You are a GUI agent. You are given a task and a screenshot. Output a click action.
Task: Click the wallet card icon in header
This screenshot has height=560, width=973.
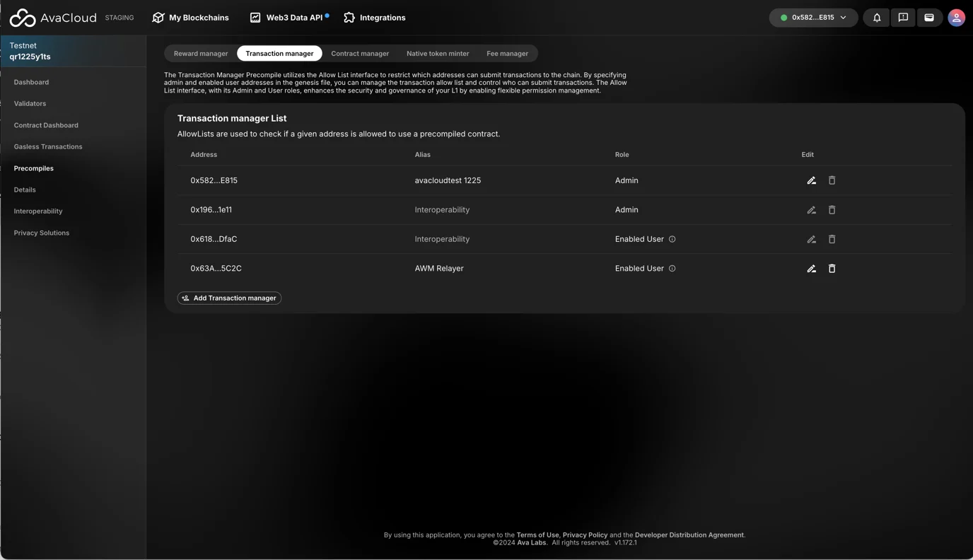(929, 18)
